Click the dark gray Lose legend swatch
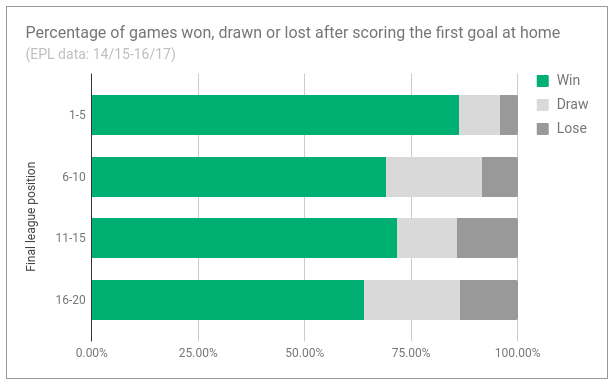This screenshot has height=386, width=613. [x=543, y=129]
